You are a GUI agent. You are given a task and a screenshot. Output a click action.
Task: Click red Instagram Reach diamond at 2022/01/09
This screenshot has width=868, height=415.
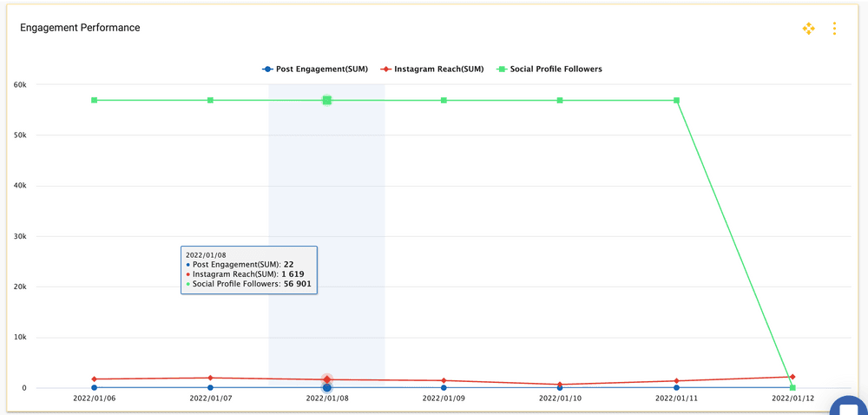click(x=444, y=380)
